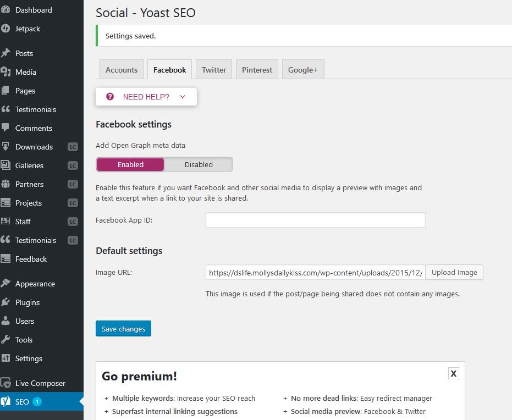Click the Pages document icon
Screen dimensions: 512x420
5,91
